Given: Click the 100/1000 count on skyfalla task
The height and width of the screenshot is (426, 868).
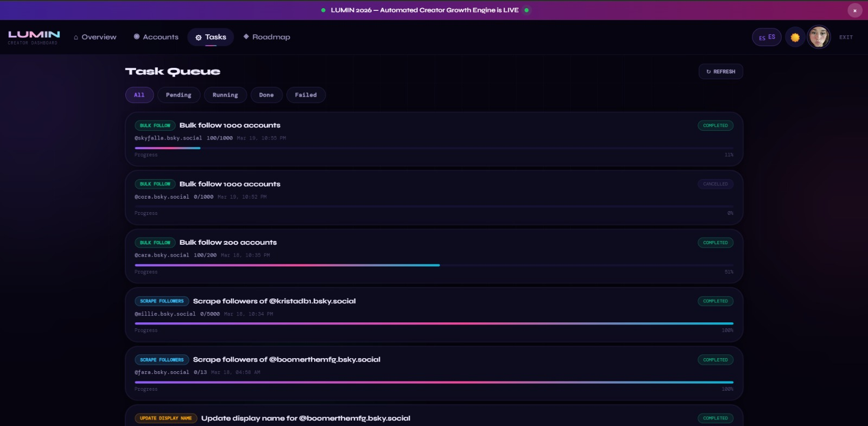Looking at the screenshot, I should (x=220, y=138).
